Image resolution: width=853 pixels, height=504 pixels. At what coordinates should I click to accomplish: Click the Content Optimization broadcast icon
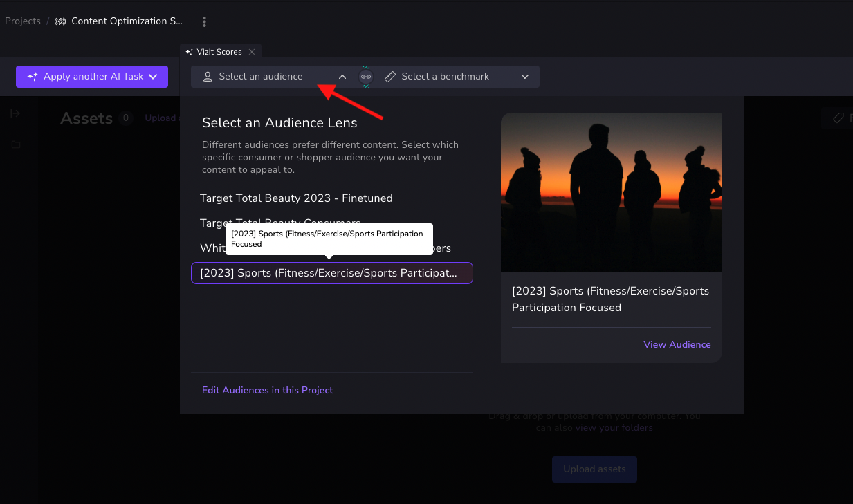pos(60,21)
